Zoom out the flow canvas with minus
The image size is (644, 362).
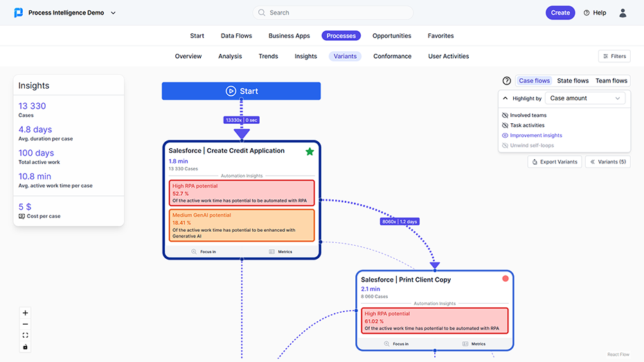(25, 324)
